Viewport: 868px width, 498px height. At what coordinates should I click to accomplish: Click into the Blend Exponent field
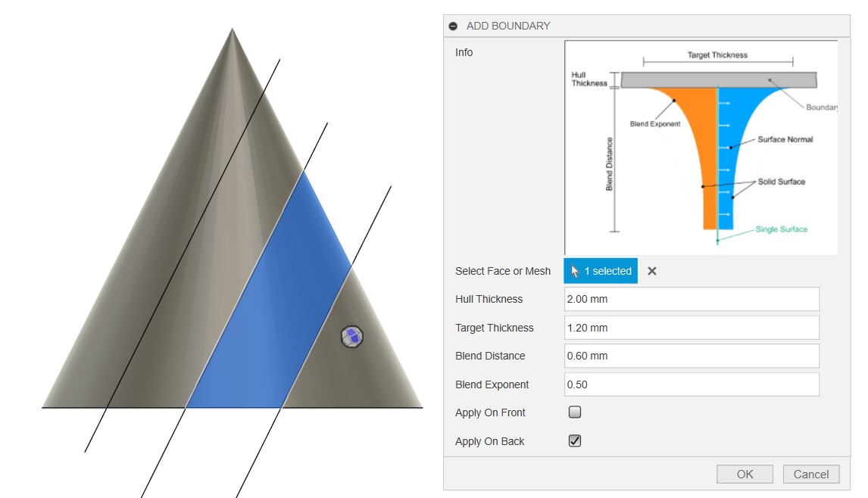pos(692,384)
